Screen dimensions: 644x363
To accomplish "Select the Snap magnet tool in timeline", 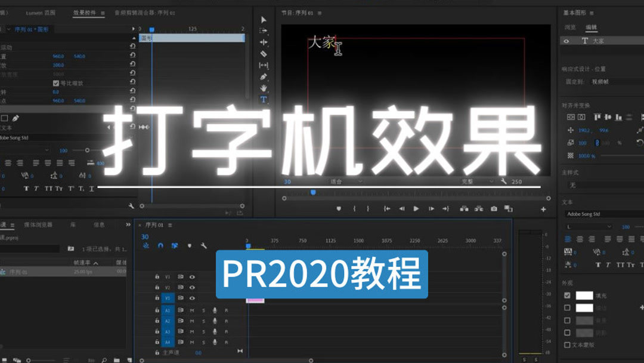I will coord(159,245).
